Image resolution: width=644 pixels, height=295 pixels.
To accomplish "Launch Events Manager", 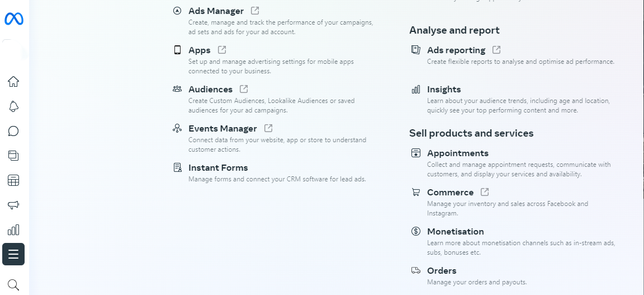I will tap(222, 128).
